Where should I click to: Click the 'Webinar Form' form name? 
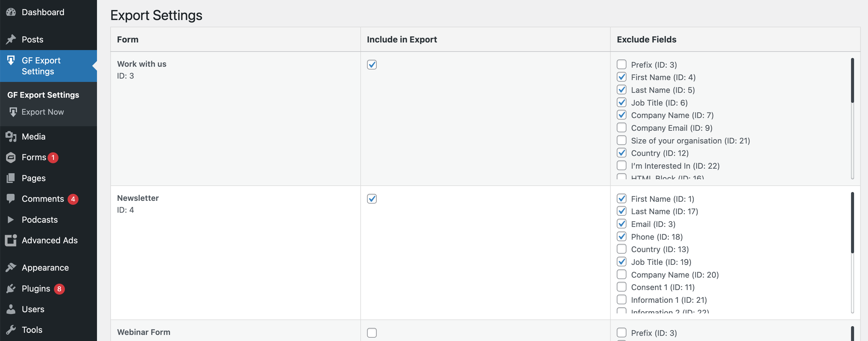pos(144,332)
